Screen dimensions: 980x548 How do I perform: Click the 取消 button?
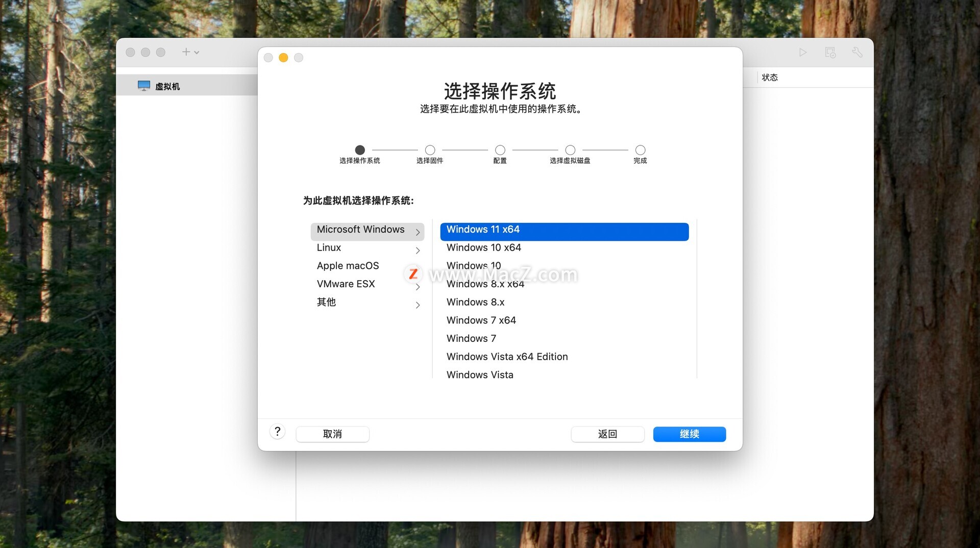pyautogui.click(x=332, y=434)
